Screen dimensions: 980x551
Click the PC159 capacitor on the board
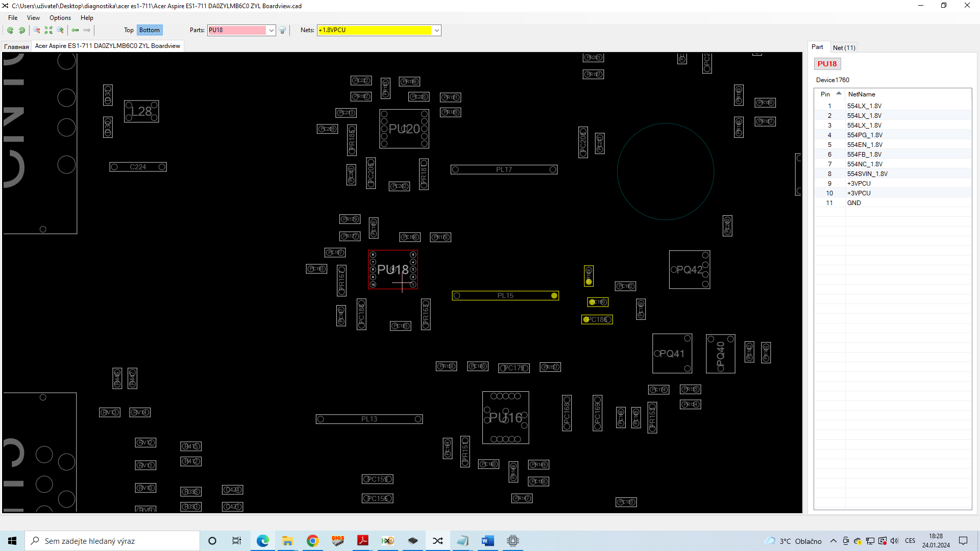click(378, 479)
